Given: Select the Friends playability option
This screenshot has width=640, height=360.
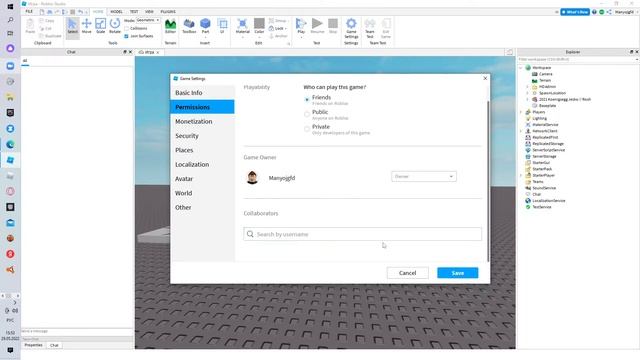Looking at the screenshot, I should click(x=307, y=99).
